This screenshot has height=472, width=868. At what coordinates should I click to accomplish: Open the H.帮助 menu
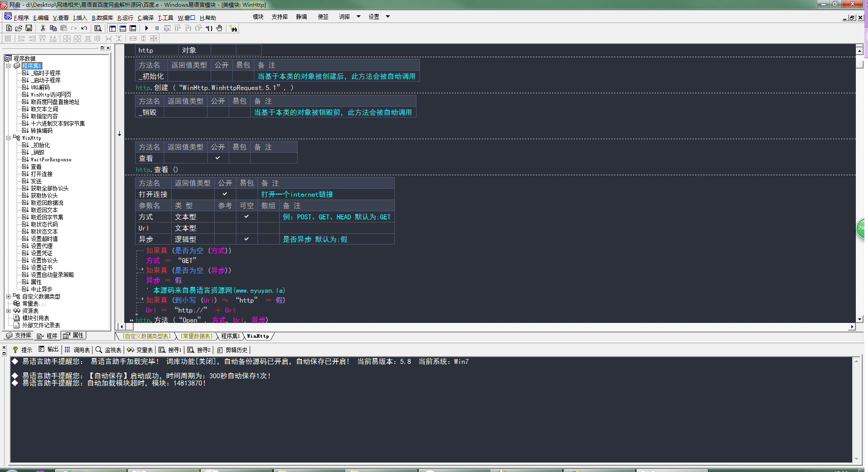coord(208,18)
